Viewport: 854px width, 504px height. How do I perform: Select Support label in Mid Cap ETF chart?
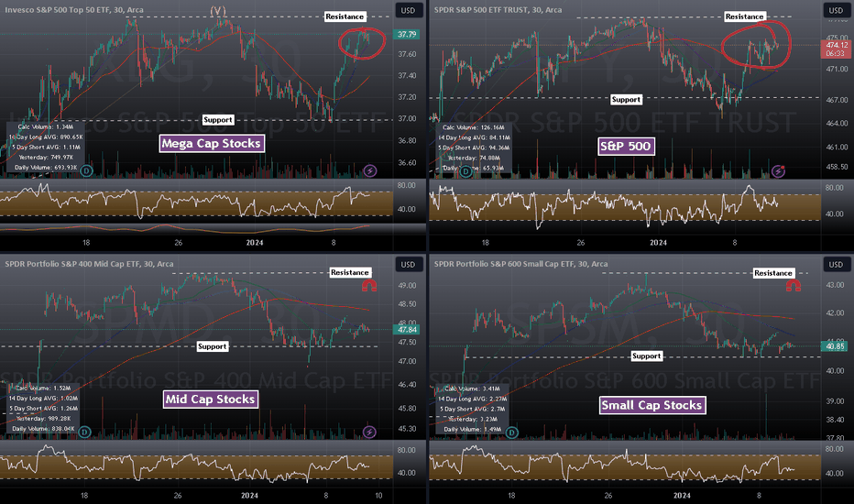pos(212,346)
